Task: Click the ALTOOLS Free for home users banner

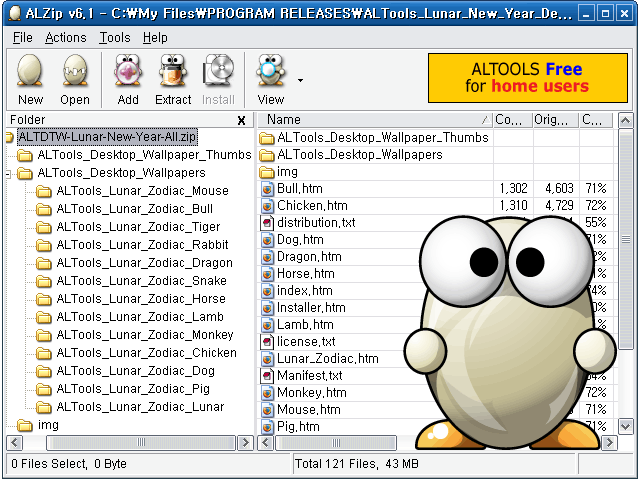Action: (x=527, y=78)
